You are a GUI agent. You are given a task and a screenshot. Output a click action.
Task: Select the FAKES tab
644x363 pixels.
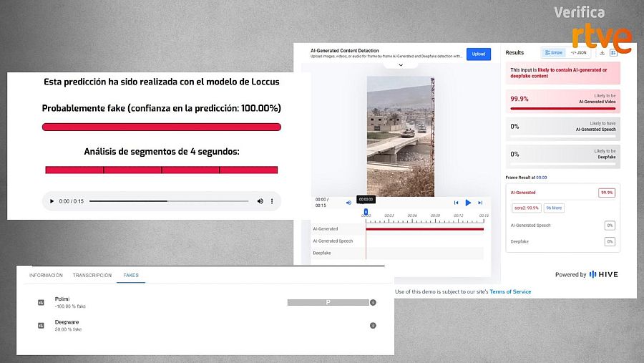131,276
